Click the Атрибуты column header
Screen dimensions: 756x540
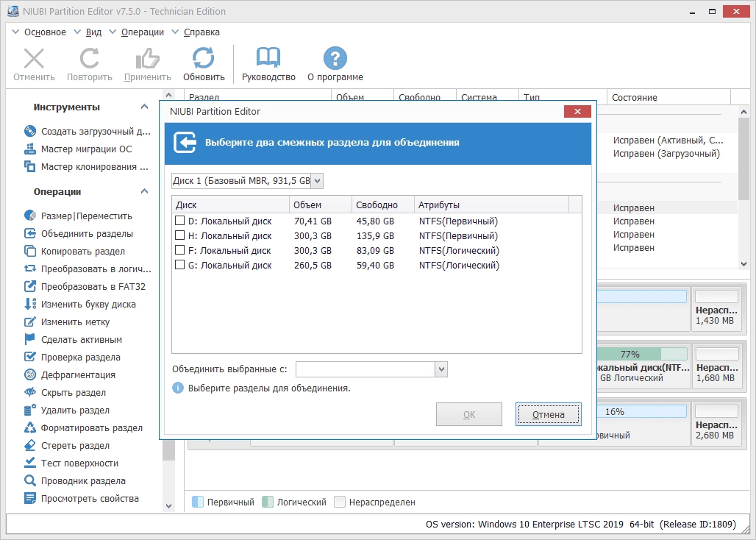tap(491, 205)
